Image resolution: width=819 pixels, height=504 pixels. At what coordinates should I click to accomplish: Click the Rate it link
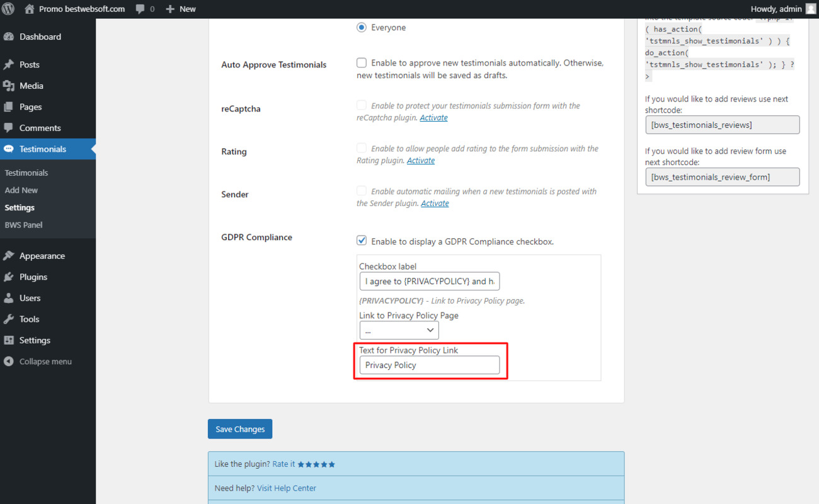pos(283,464)
